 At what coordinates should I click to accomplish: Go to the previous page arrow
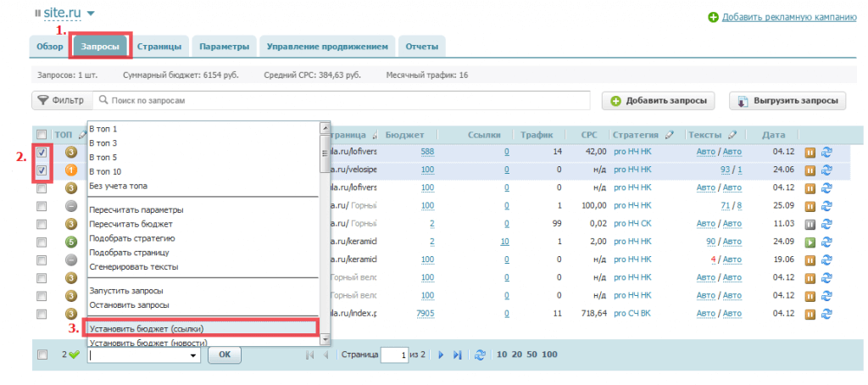[325, 355]
